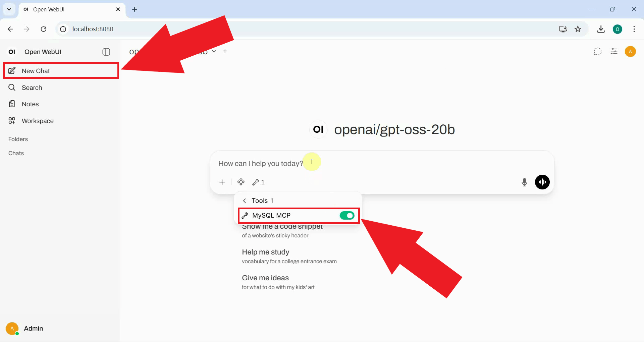The height and width of the screenshot is (342, 644).
Task: Start a New Chat from sidebar
Action: [61, 71]
